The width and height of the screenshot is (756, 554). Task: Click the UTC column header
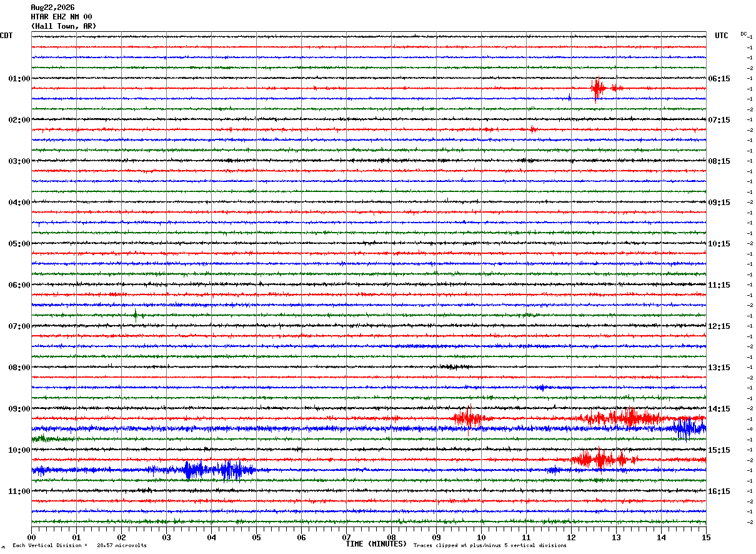(x=722, y=36)
